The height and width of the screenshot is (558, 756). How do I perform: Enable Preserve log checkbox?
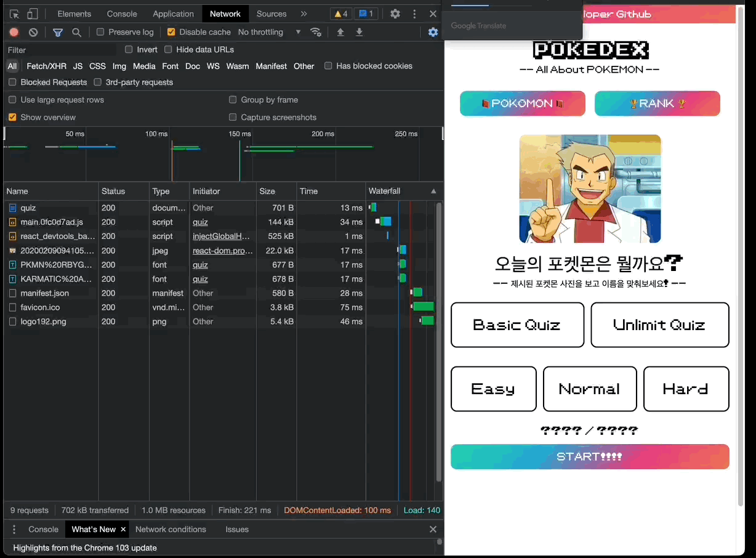tap(100, 32)
